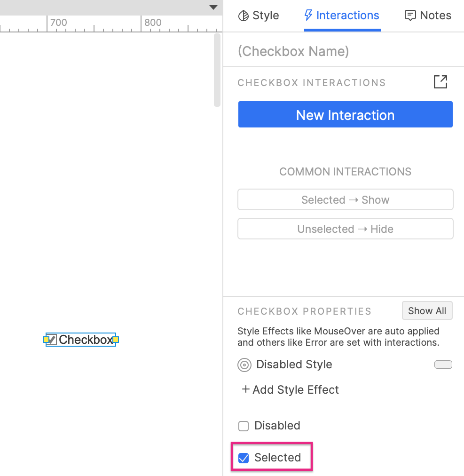464x476 pixels.
Task: Switch to the Interactions tab
Action: 342,16
